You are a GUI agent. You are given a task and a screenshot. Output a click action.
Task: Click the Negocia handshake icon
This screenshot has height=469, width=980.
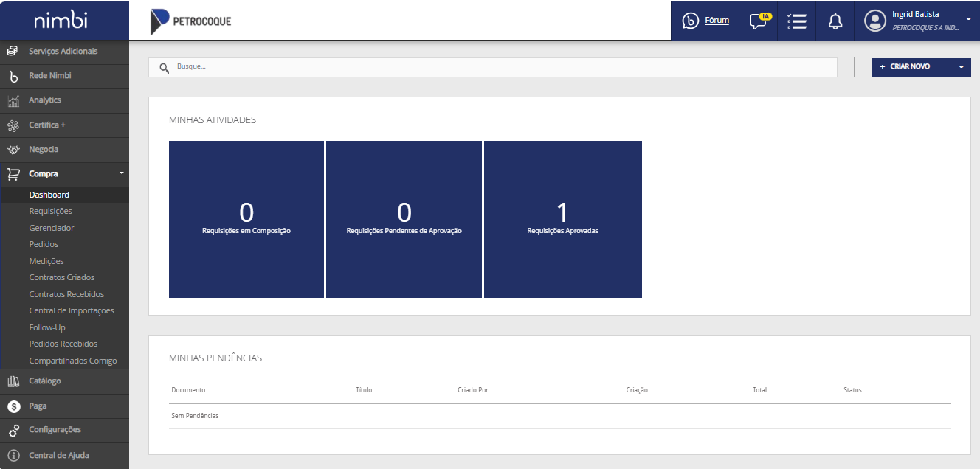tap(13, 150)
